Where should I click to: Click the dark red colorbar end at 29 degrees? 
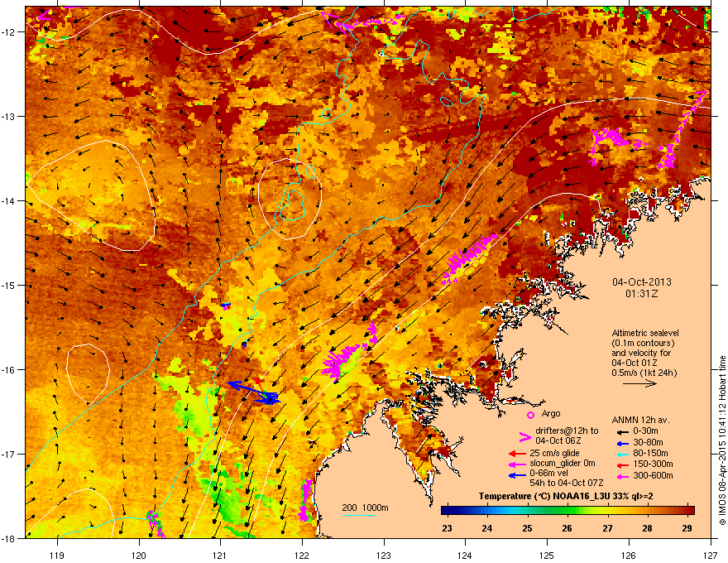(687, 511)
